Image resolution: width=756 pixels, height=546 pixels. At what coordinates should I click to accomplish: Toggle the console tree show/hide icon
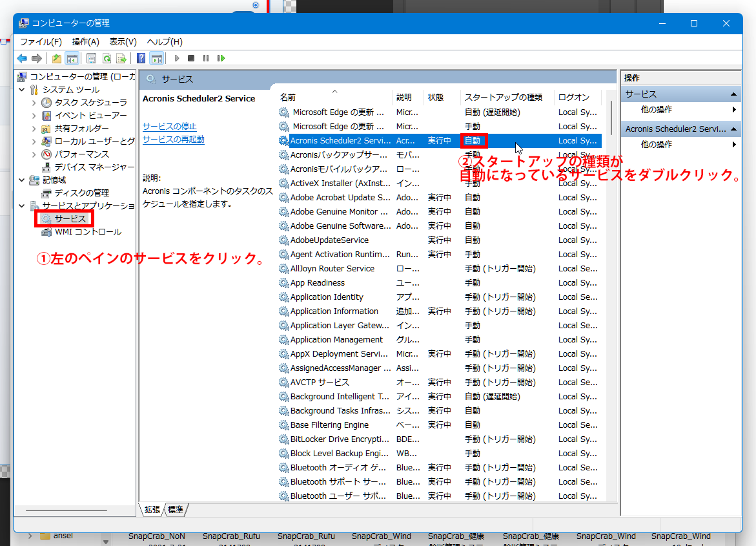72,58
